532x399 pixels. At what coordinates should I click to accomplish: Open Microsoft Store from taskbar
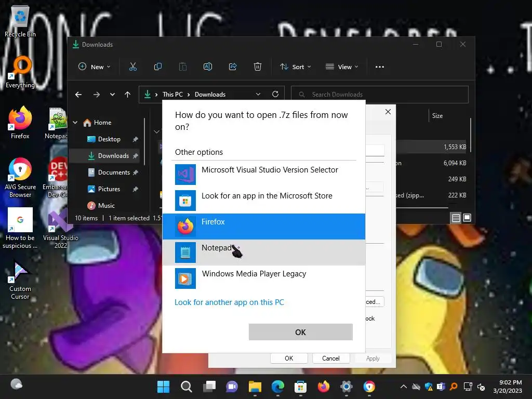click(x=301, y=387)
